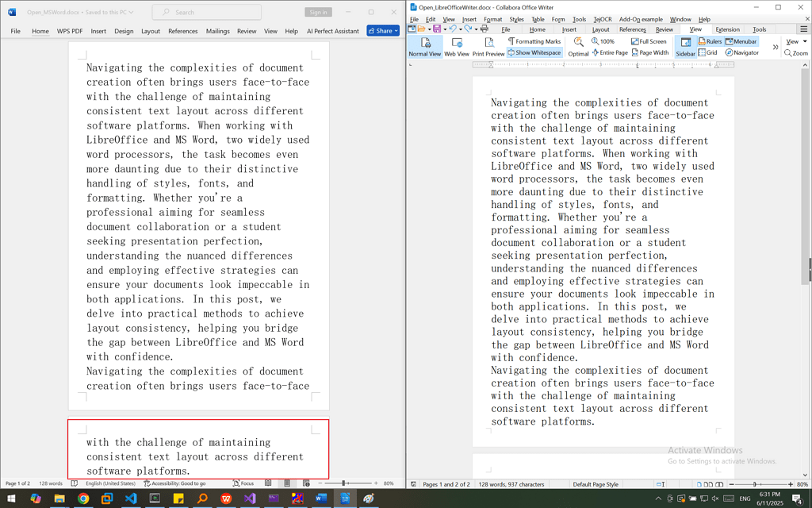Open Print Preview in Collabora
Screen dimensions: 812x508
(488, 46)
